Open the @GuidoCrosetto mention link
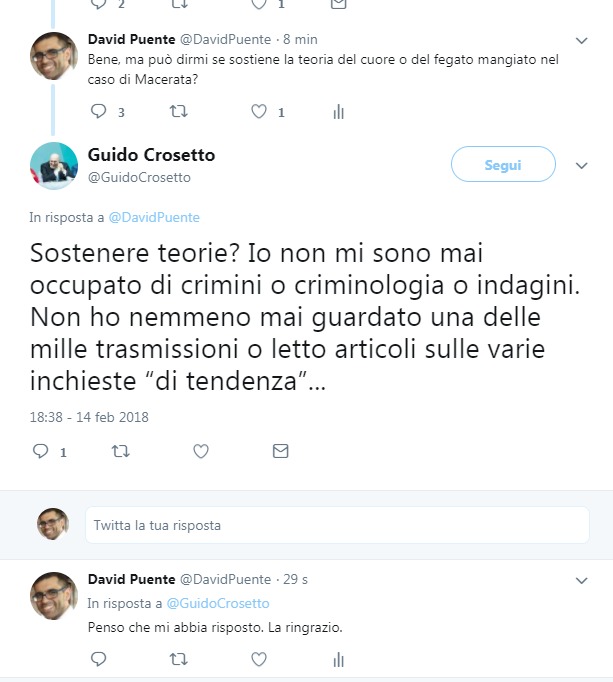This screenshot has width=613, height=682. point(218,603)
